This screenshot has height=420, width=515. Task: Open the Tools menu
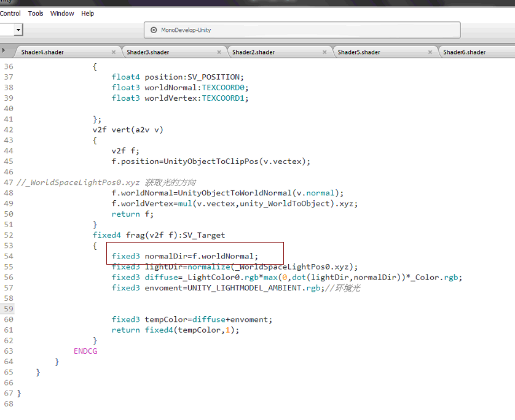(36, 14)
